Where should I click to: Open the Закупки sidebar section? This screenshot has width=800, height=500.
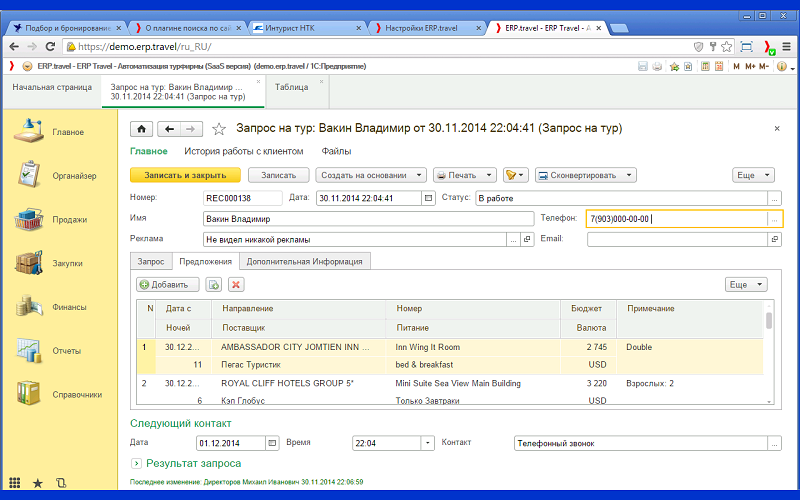click(48, 263)
